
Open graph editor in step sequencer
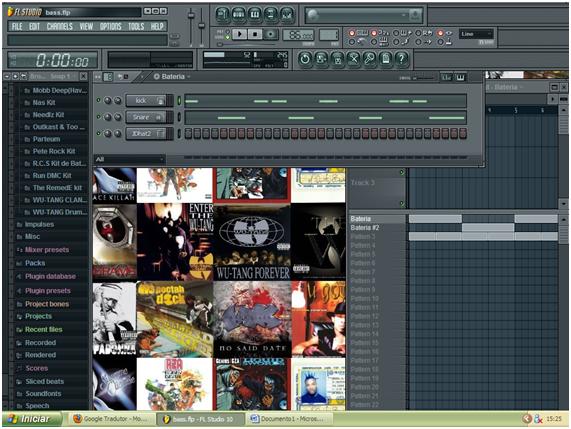tap(446, 77)
